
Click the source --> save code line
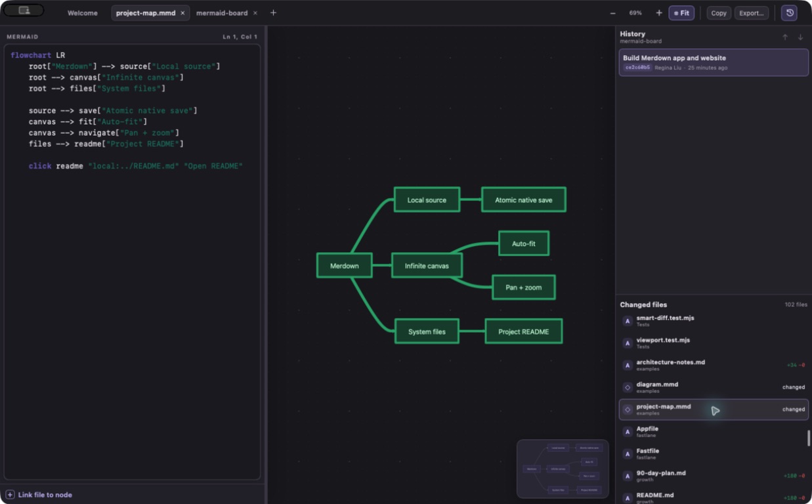[x=113, y=110]
